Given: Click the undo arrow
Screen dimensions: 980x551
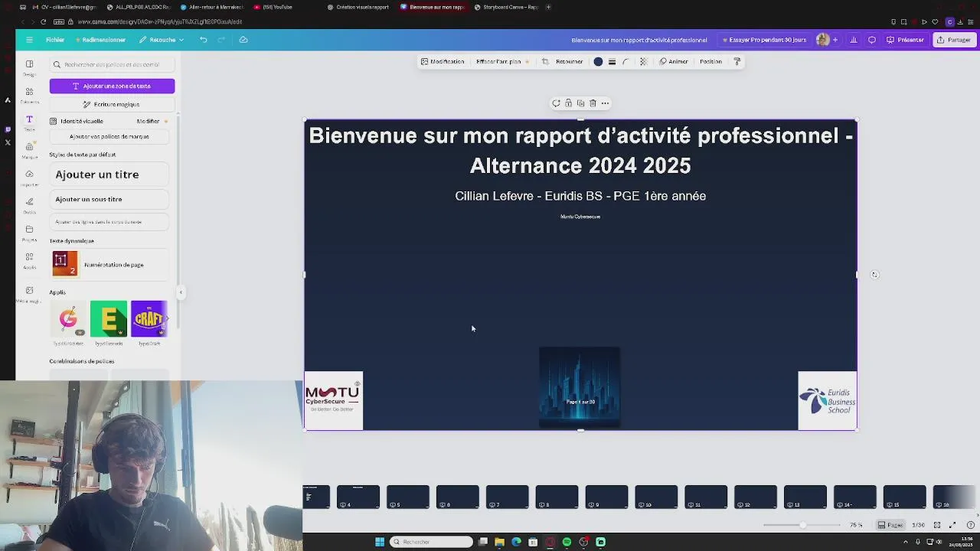Looking at the screenshot, I should click(204, 40).
